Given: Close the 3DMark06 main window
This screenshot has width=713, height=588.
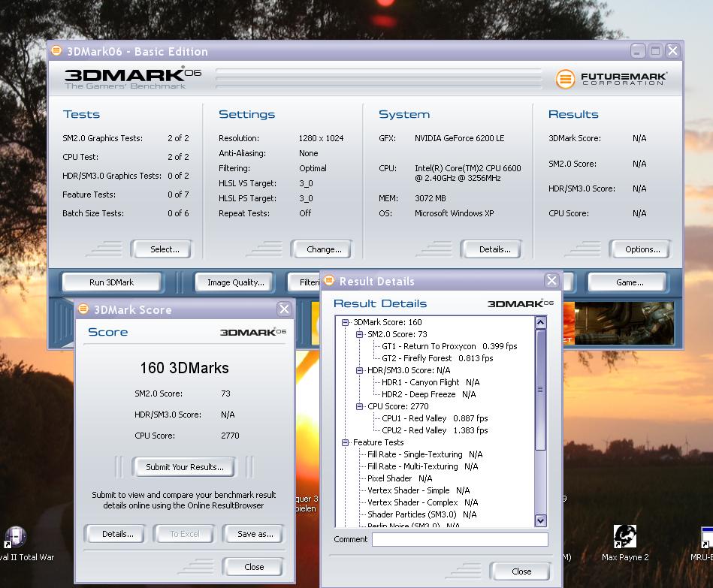Looking at the screenshot, I should click(x=672, y=50).
